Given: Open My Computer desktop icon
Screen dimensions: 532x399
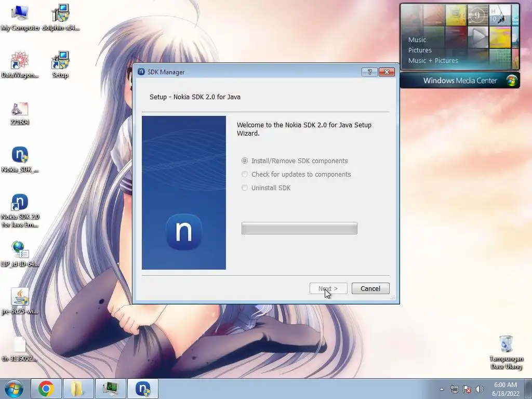Looking at the screenshot, I should click(x=20, y=18).
